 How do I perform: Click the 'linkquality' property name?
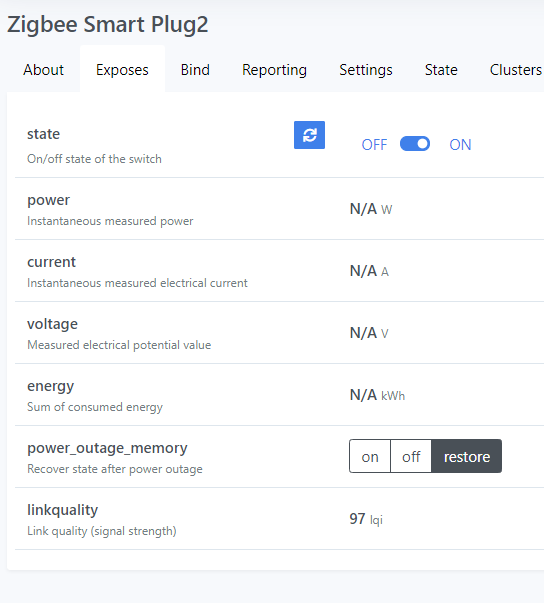(62, 510)
